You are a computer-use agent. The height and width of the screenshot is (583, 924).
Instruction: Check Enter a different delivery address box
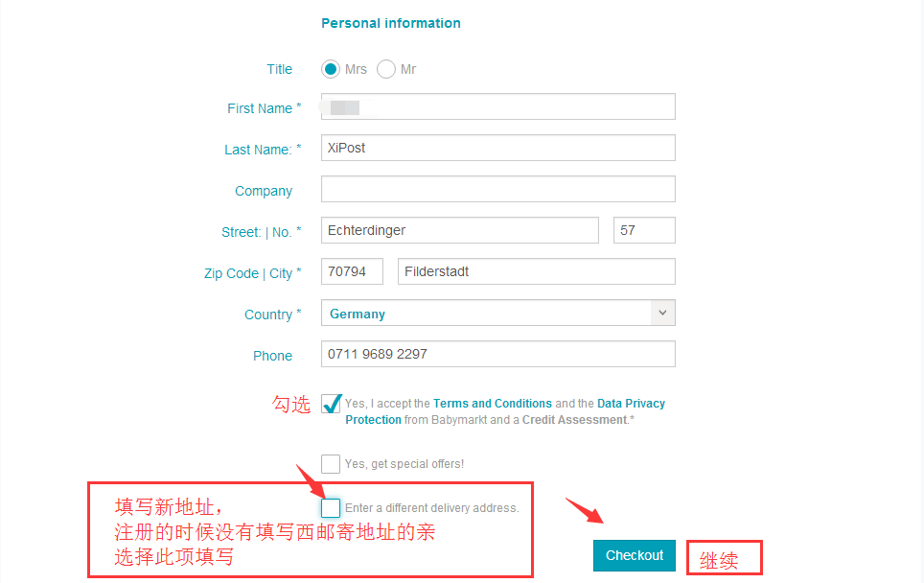click(x=331, y=508)
